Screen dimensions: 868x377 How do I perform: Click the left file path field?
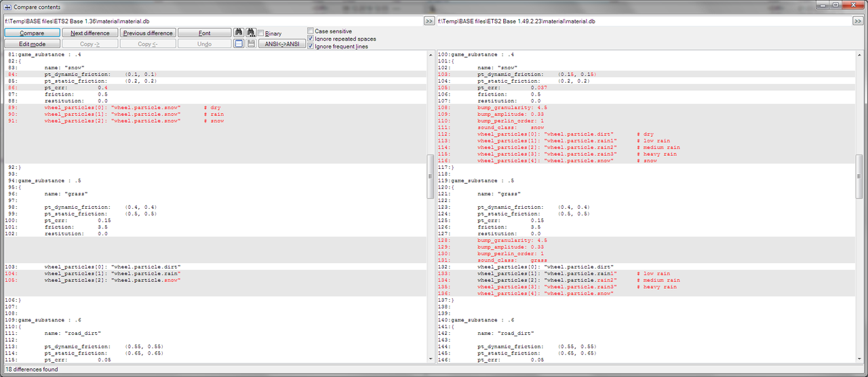point(213,21)
